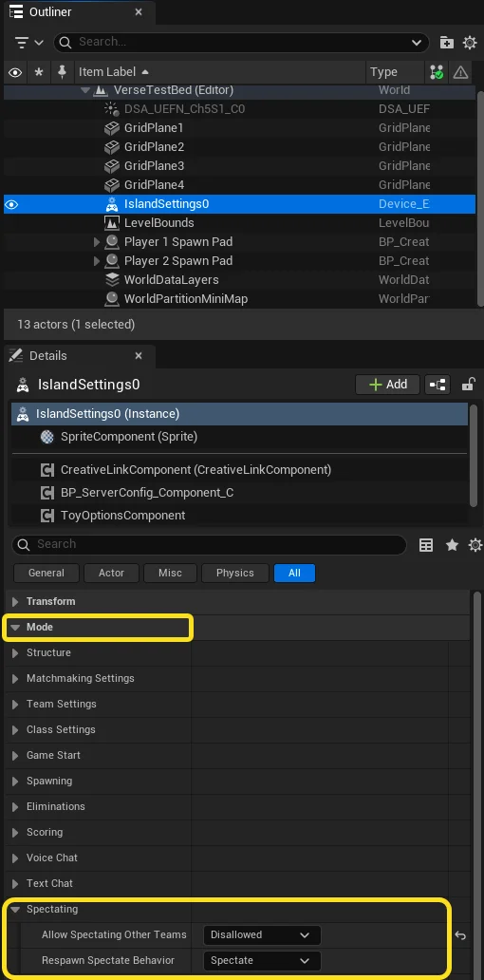The width and height of the screenshot is (484, 980).
Task: Open the Outliner filter options icon
Action: pyautogui.click(x=28, y=43)
